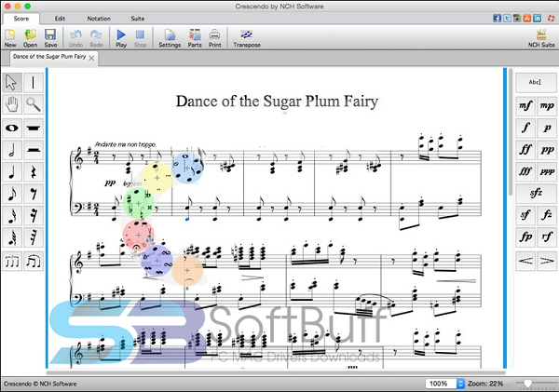The height and width of the screenshot is (392, 559).
Task: Choose the sixteenth note tool
Action: (x=12, y=216)
